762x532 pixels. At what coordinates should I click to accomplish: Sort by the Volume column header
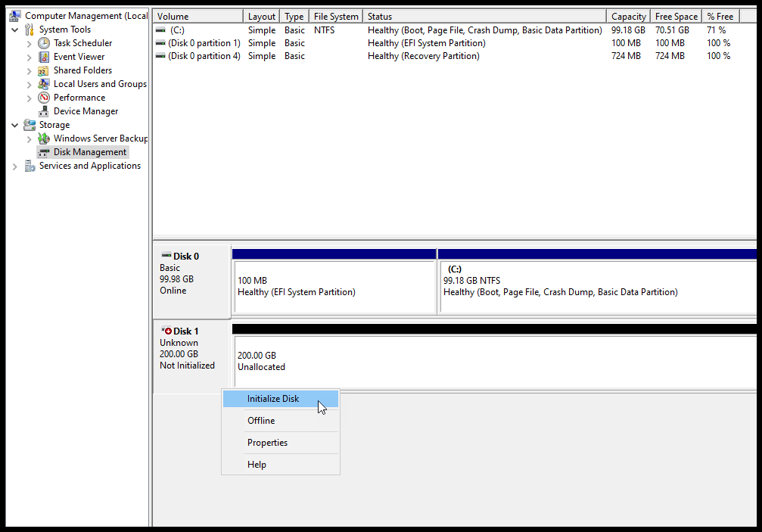pyautogui.click(x=197, y=17)
